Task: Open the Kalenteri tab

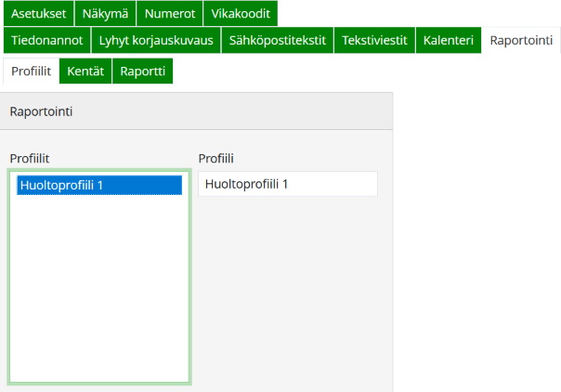Action: tap(449, 40)
